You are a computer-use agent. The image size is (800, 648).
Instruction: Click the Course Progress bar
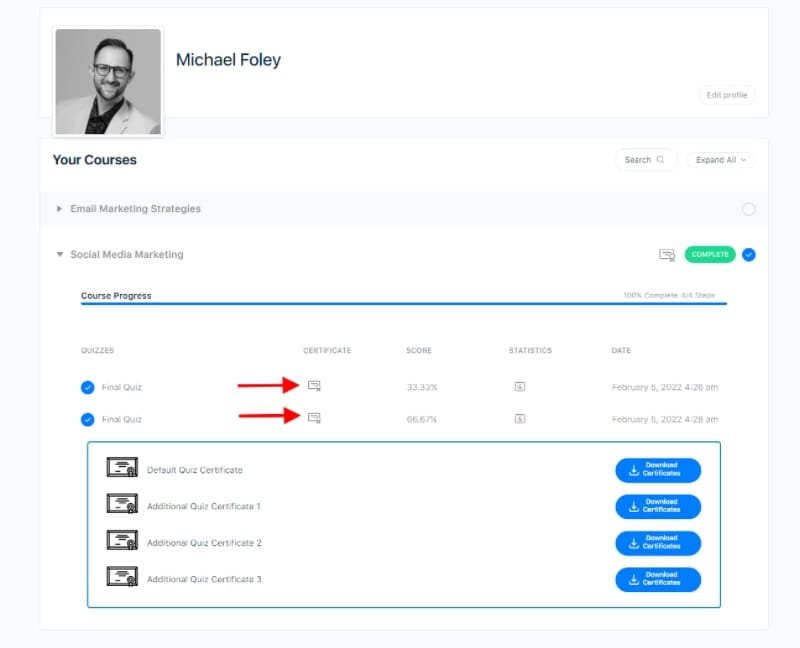[404, 304]
